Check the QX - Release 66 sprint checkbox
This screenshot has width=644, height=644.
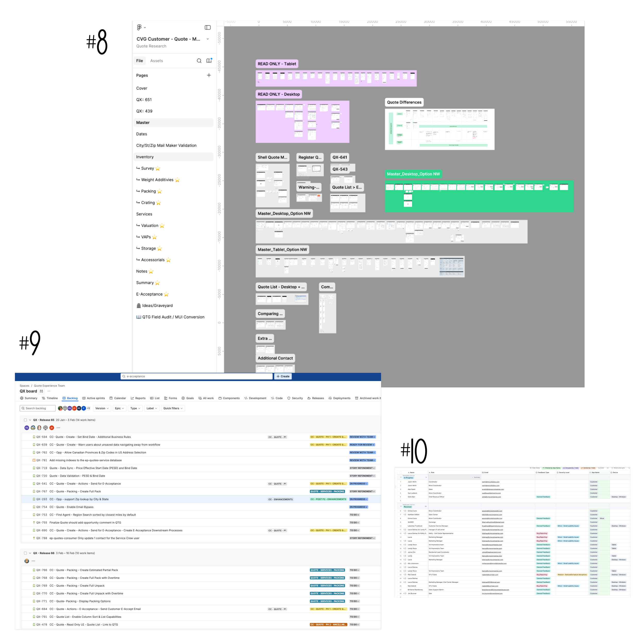click(25, 553)
